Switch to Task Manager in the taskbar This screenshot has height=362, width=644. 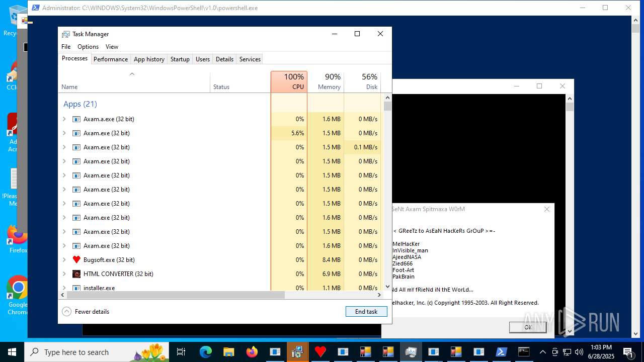coord(411,352)
